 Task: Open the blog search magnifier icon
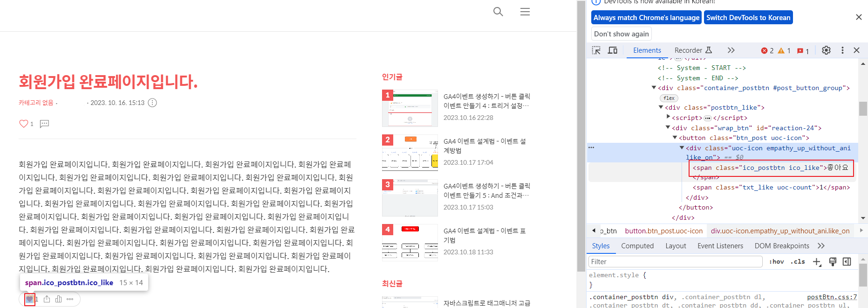(x=498, y=12)
